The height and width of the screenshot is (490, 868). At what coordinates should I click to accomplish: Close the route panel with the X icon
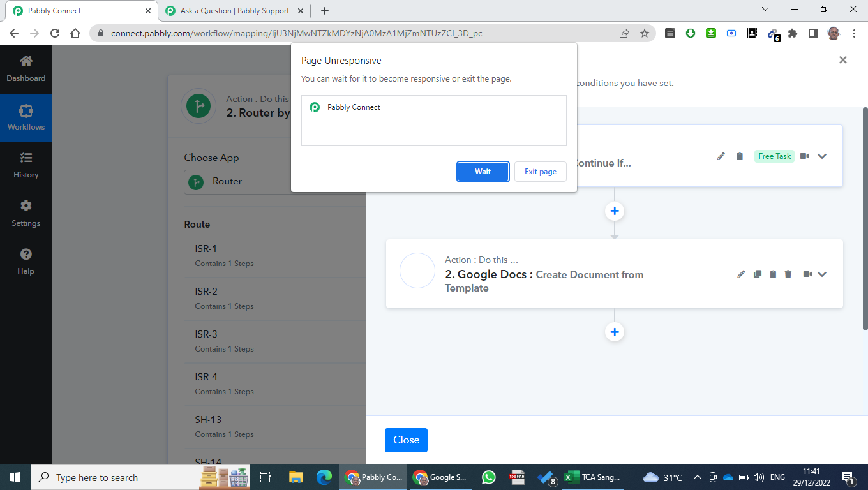[843, 60]
